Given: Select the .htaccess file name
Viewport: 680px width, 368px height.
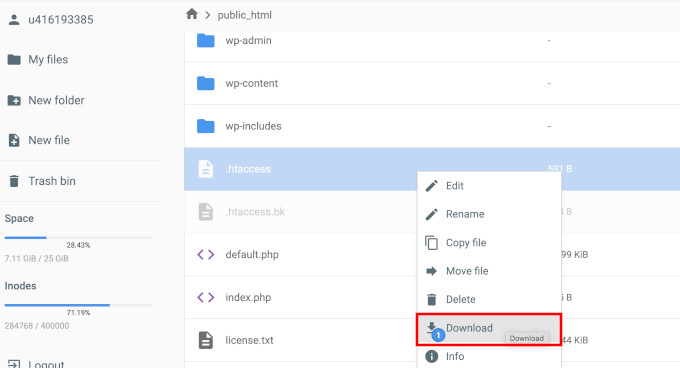Looking at the screenshot, I should pos(248,169).
